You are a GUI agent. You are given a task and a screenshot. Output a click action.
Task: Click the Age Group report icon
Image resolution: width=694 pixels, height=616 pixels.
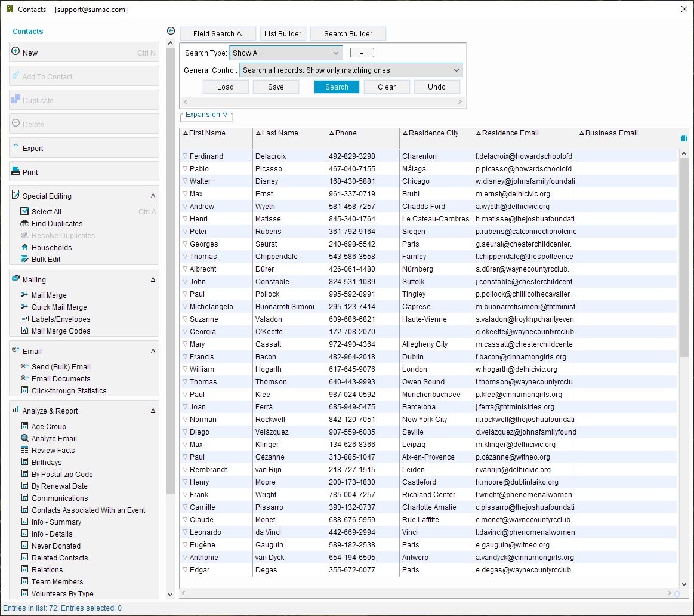click(25, 426)
